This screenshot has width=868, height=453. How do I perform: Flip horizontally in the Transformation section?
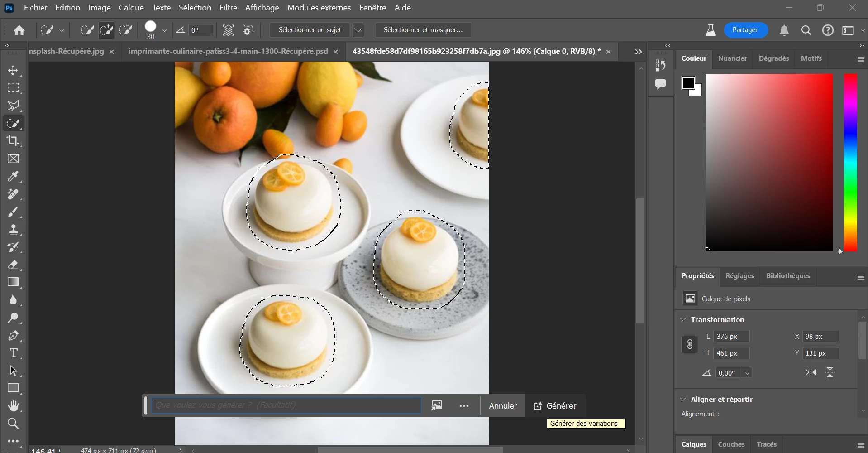point(811,373)
